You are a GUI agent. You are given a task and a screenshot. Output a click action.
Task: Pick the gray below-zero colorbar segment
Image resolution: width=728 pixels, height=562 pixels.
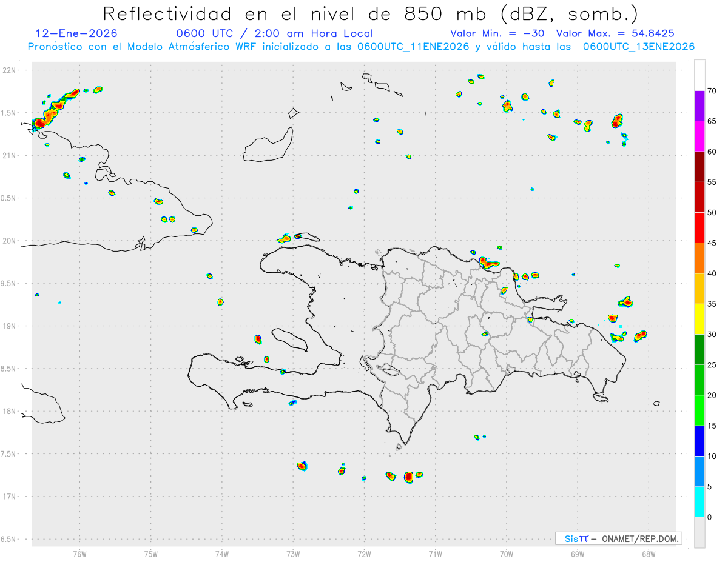pyautogui.click(x=699, y=532)
